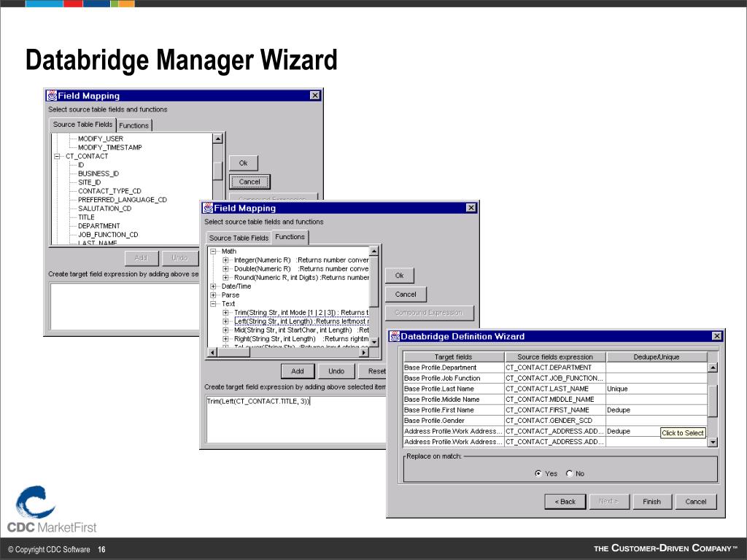Click Cancel in the front Field Mapping window
The height and width of the screenshot is (560, 747).
tap(406, 295)
